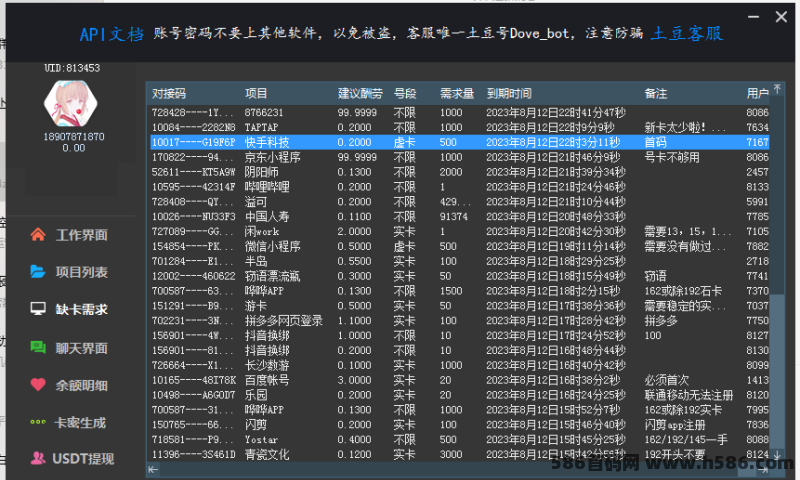Open the 缺卡需求 menu item
Viewport: 800px width, 480px height.
[82, 309]
